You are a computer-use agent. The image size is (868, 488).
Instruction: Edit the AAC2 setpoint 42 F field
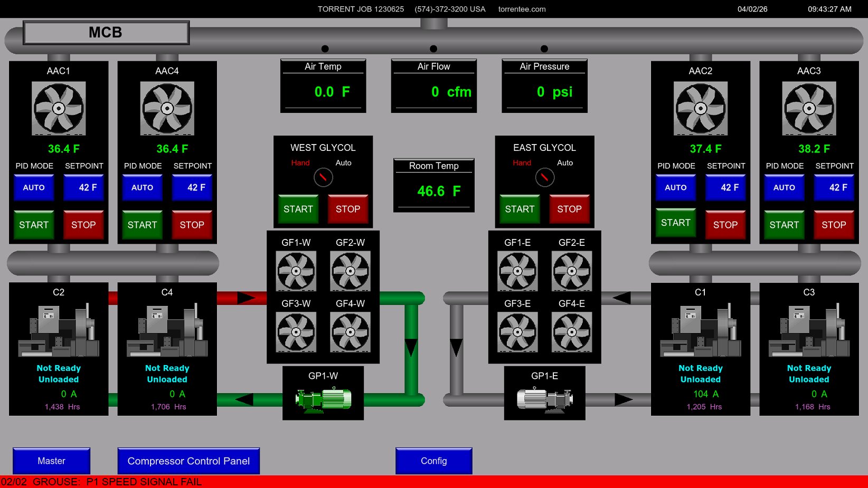[725, 187]
